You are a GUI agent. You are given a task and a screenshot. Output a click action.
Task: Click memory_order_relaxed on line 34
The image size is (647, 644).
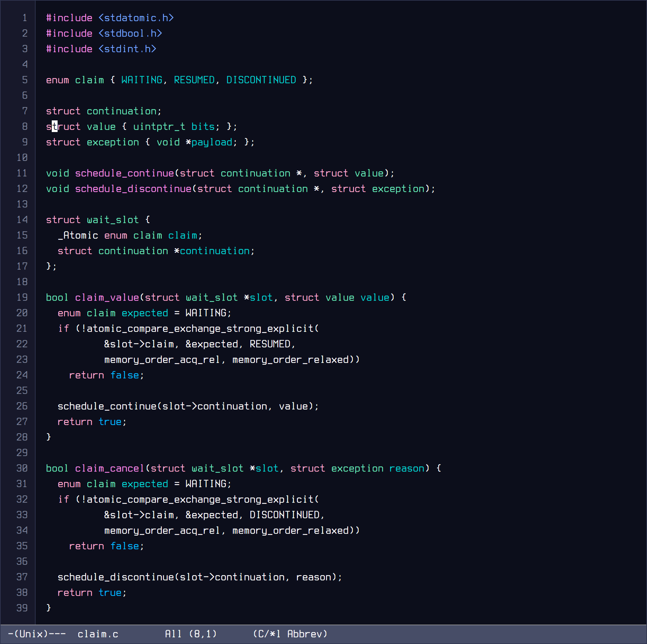(x=291, y=531)
